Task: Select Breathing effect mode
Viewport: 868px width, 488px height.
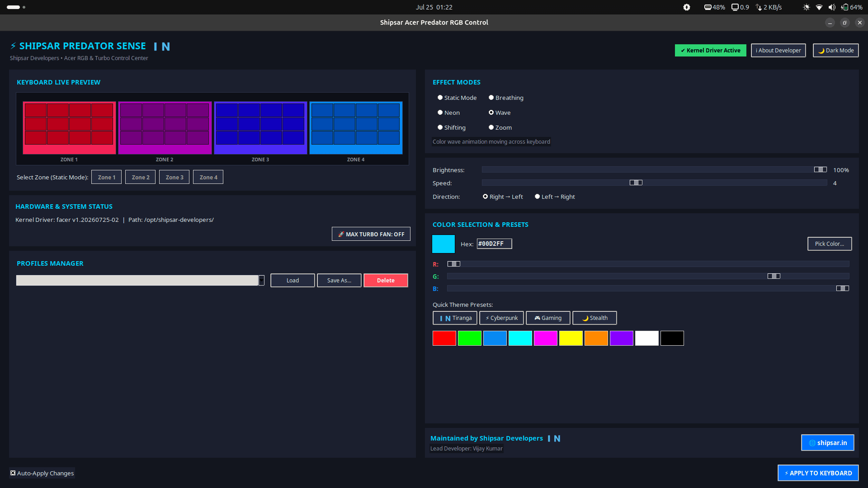Action: 506,98
